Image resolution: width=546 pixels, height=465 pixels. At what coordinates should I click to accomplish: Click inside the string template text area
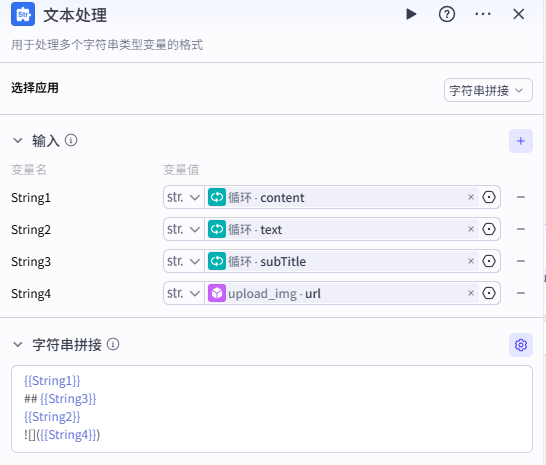click(x=272, y=409)
